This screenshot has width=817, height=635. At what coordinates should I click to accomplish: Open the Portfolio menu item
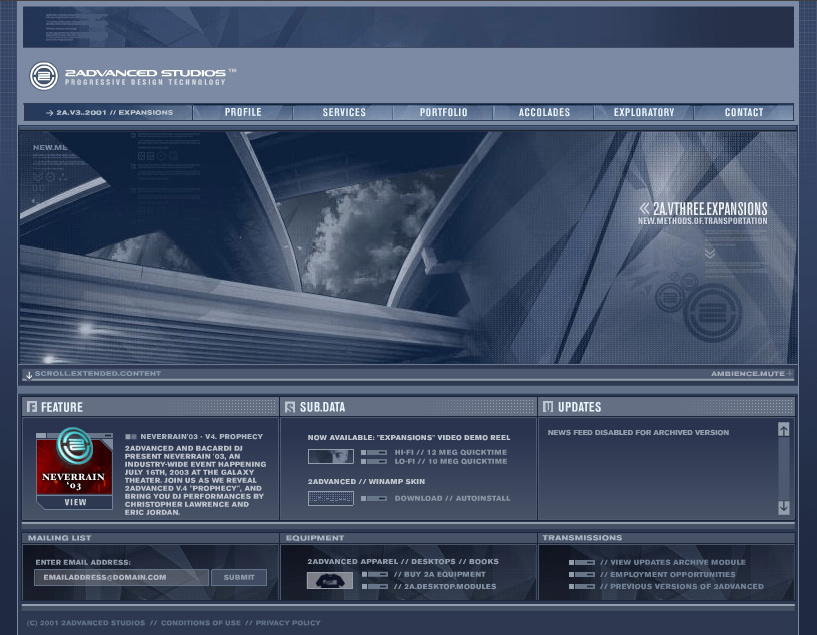tap(443, 113)
